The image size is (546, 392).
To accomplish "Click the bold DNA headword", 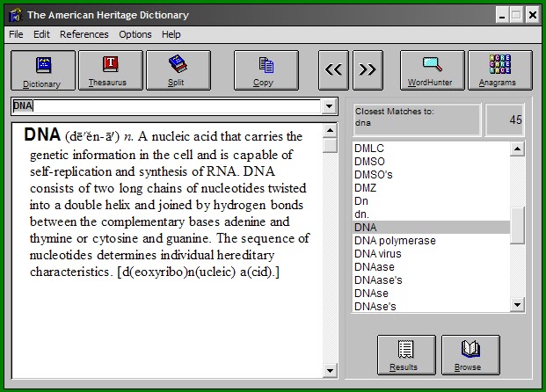I will point(42,134).
